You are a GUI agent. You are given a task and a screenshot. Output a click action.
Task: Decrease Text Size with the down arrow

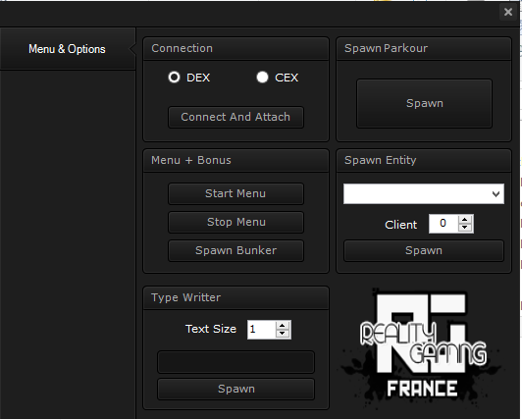pyautogui.click(x=283, y=334)
